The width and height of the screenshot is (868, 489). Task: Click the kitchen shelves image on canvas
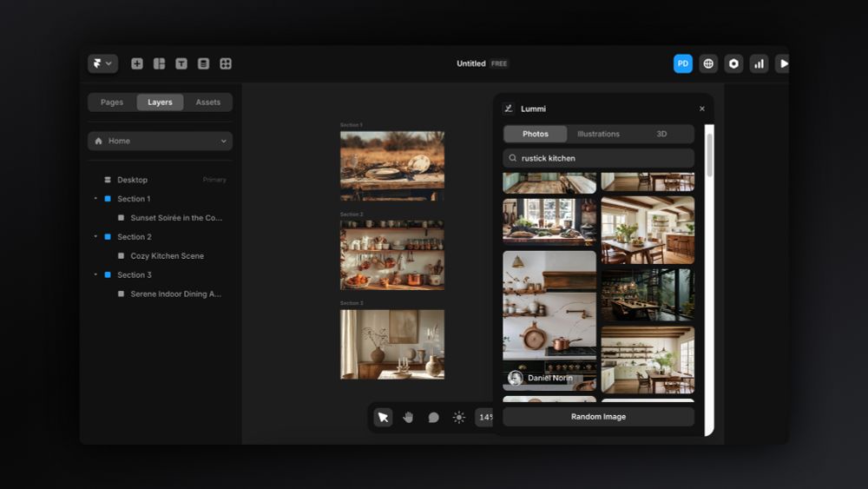392,254
